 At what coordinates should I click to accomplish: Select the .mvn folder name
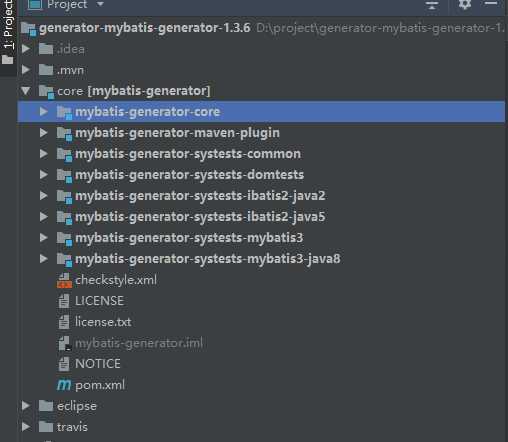click(x=70, y=70)
